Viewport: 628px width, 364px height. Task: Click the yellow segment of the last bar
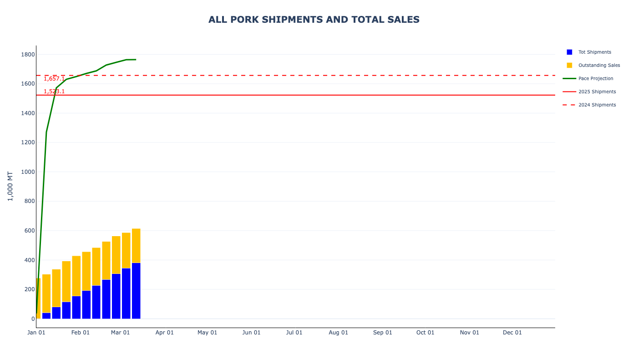[x=136, y=246]
